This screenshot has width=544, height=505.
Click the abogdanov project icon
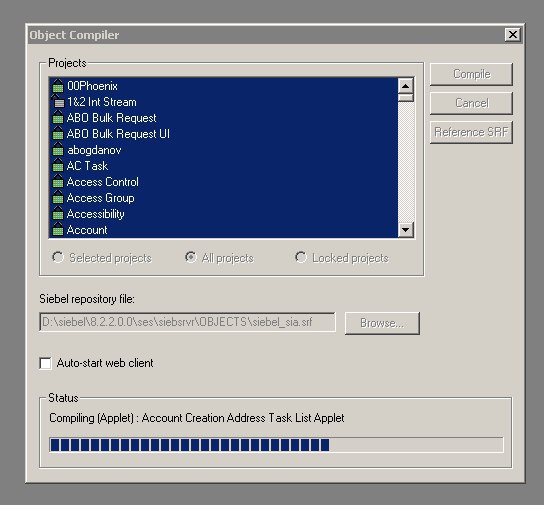(x=58, y=150)
